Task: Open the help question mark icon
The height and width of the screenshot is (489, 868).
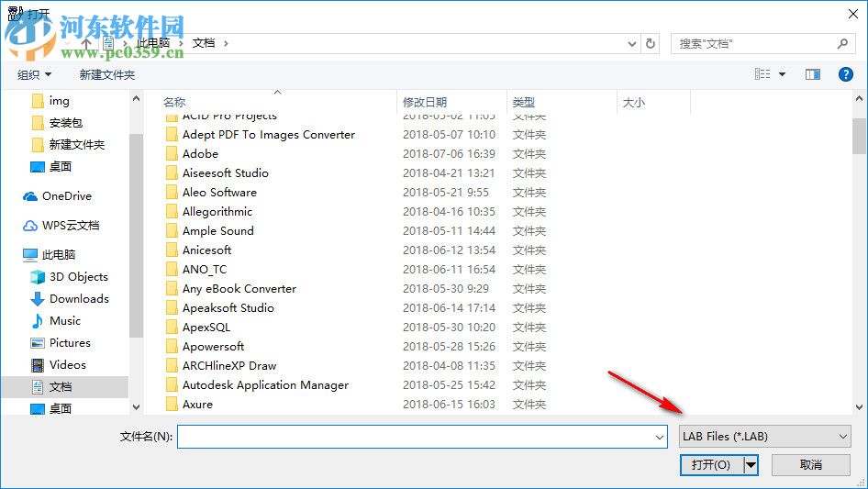Action: coord(845,74)
